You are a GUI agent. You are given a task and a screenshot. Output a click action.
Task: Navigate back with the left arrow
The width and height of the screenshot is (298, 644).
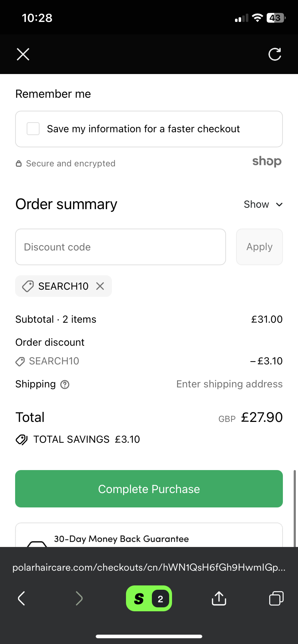[21, 598]
